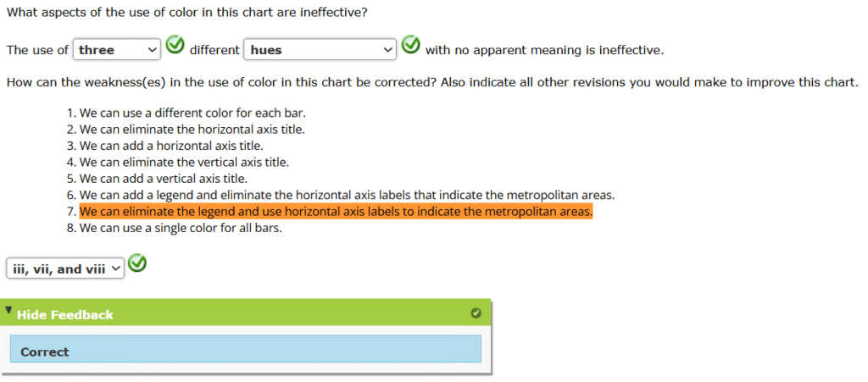Image resolution: width=868 pixels, height=382 pixels.
Task: Expand the 'iii, vii, and viii' answer dropdown
Action: [x=65, y=269]
